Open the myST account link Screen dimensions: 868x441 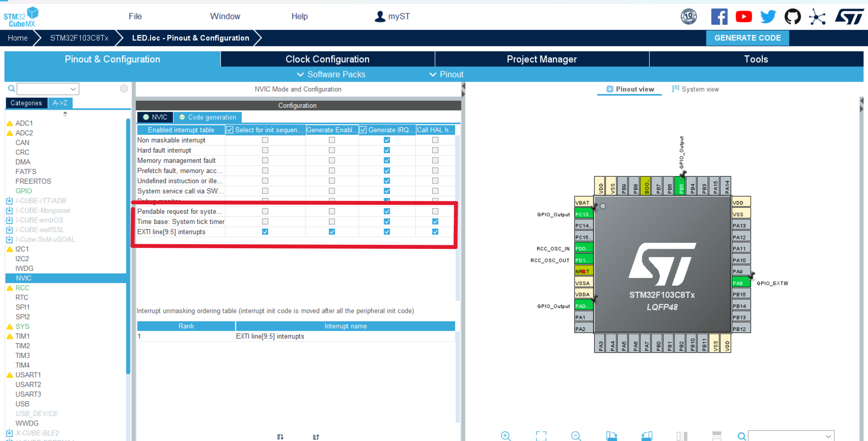[x=392, y=16]
